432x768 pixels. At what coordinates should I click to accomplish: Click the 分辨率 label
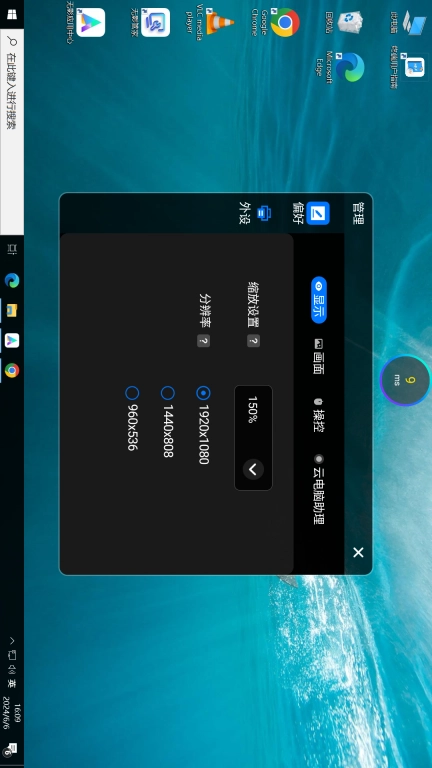click(x=203, y=311)
